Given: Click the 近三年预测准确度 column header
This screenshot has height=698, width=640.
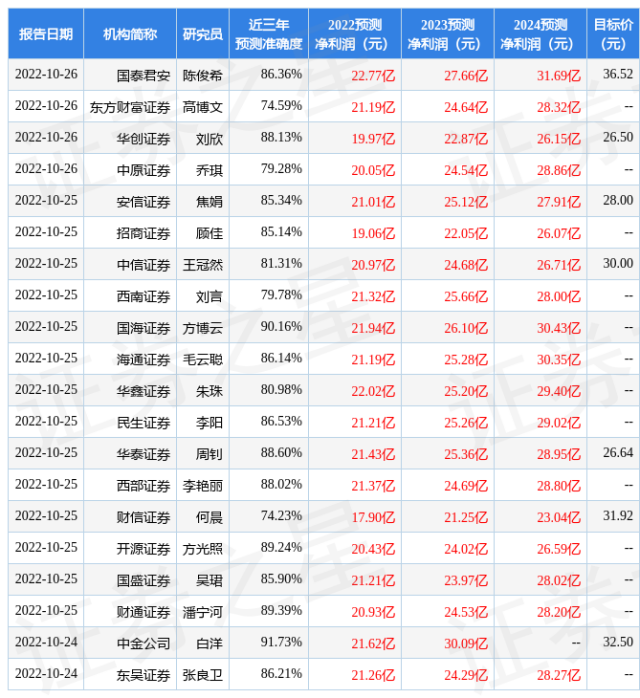Looking at the screenshot, I should (x=268, y=34).
